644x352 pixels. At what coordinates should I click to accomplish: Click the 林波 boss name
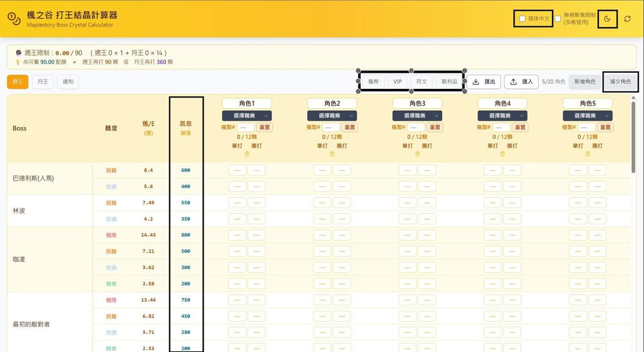[19, 211]
